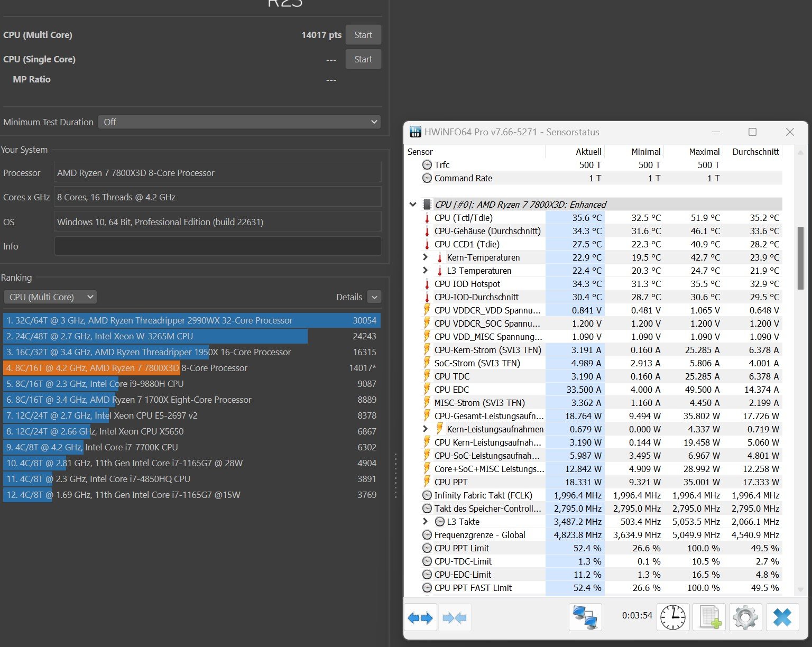Select Threadripper 1950X ranking entry
The image size is (812, 647).
click(191, 352)
